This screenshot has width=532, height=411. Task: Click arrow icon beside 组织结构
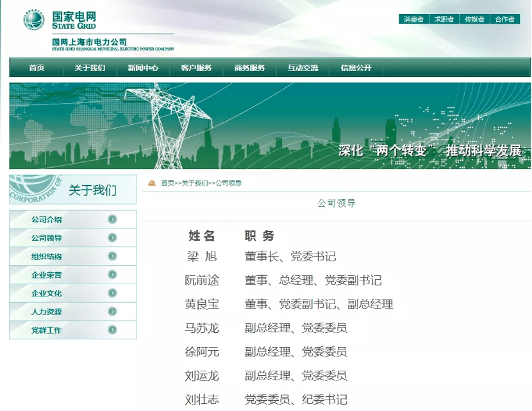pyautogui.click(x=112, y=257)
